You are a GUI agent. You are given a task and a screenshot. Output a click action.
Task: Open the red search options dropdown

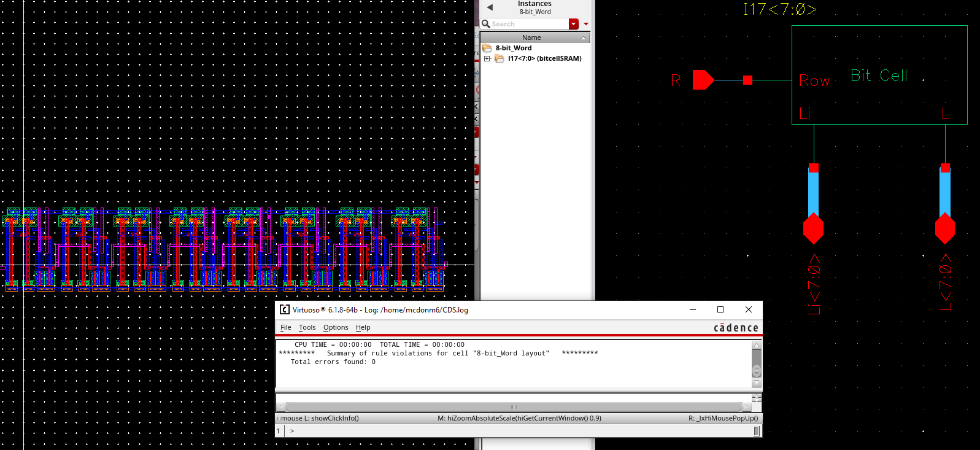574,24
